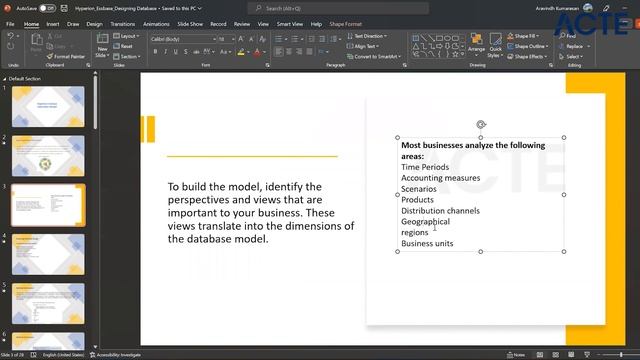The image size is (640, 360).
Task: Click the Redo icon below Undo
Action: pyautogui.click(x=11, y=46)
